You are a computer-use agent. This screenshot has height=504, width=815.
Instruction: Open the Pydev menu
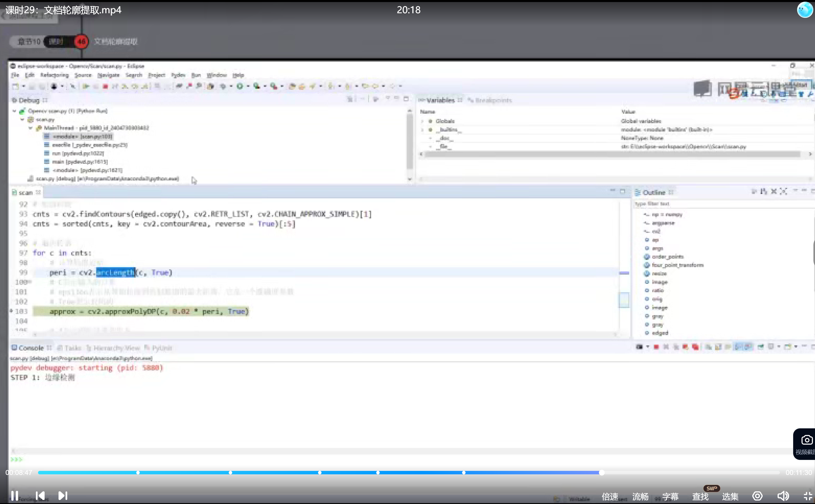pos(178,75)
